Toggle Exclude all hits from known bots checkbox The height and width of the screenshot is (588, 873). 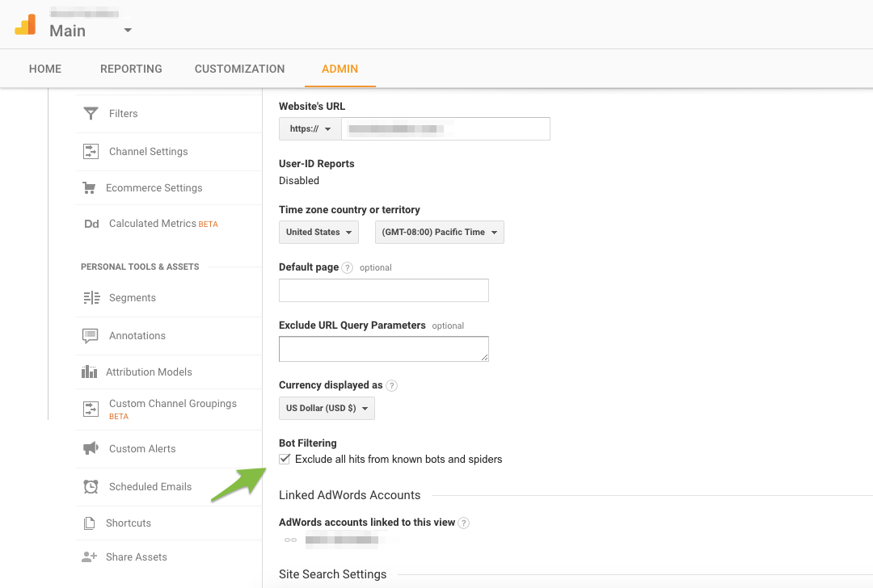[285, 459]
